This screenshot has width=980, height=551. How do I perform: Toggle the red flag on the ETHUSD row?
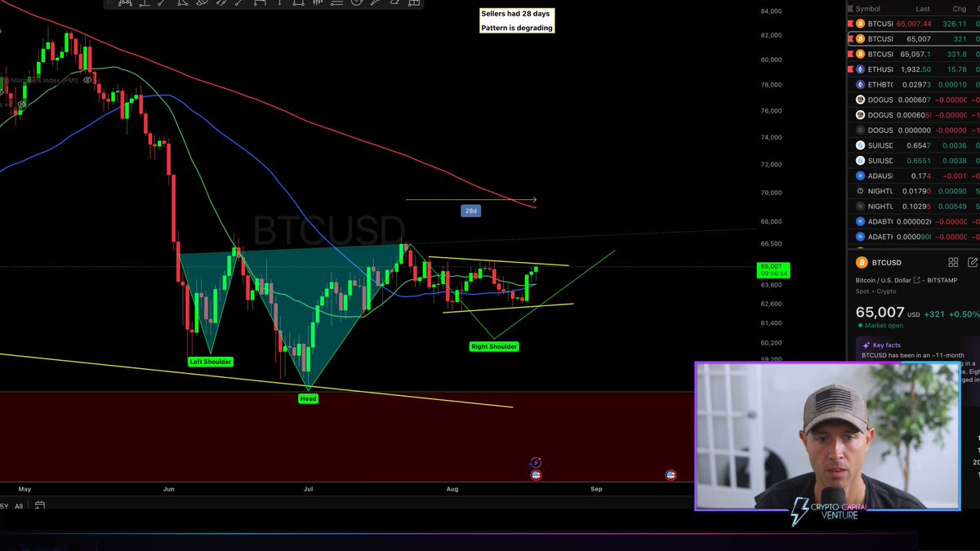(850, 69)
